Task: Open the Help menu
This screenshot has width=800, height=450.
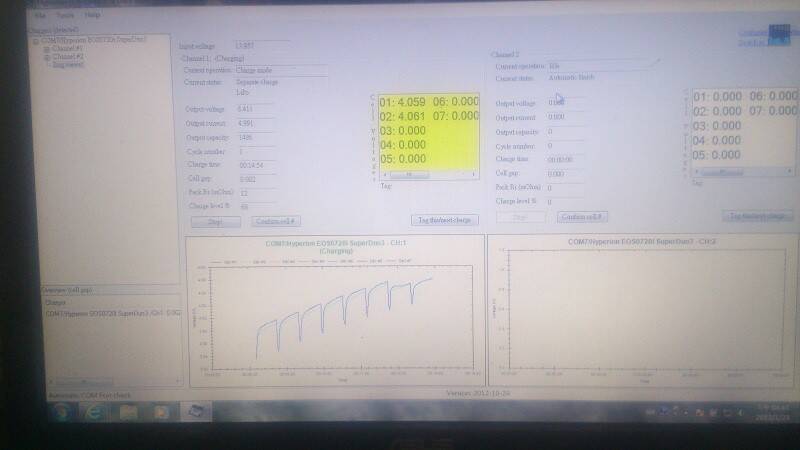Action: (92, 15)
